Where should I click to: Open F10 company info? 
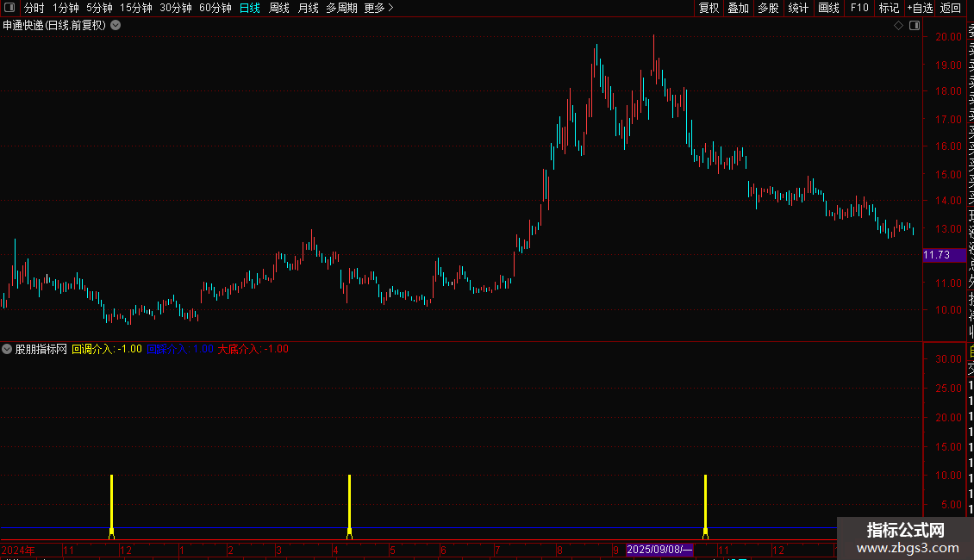[859, 8]
